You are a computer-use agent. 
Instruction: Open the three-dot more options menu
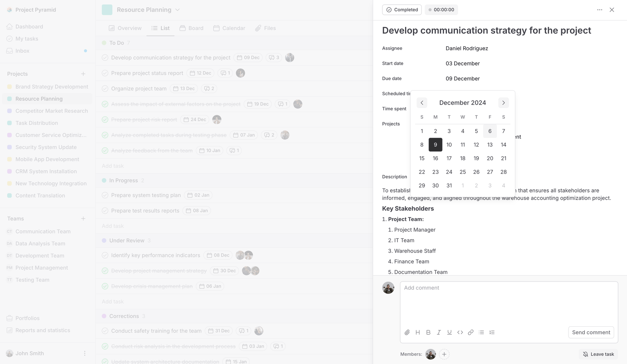pos(600,10)
